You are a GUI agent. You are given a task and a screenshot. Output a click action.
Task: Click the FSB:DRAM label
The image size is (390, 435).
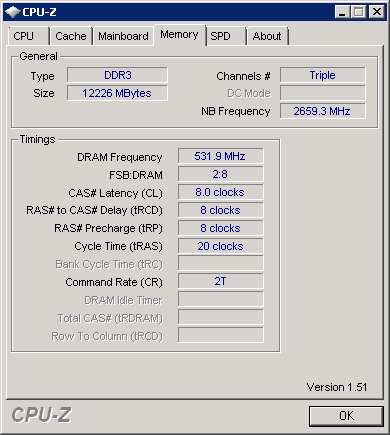point(136,175)
